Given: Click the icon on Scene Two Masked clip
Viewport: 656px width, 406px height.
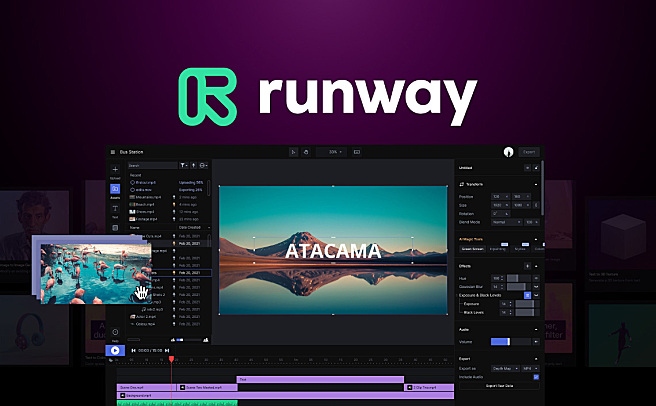Looking at the screenshot, I should (182, 388).
